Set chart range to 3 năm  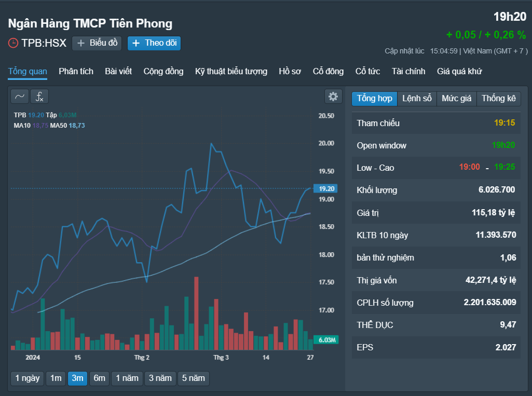[160, 378]
